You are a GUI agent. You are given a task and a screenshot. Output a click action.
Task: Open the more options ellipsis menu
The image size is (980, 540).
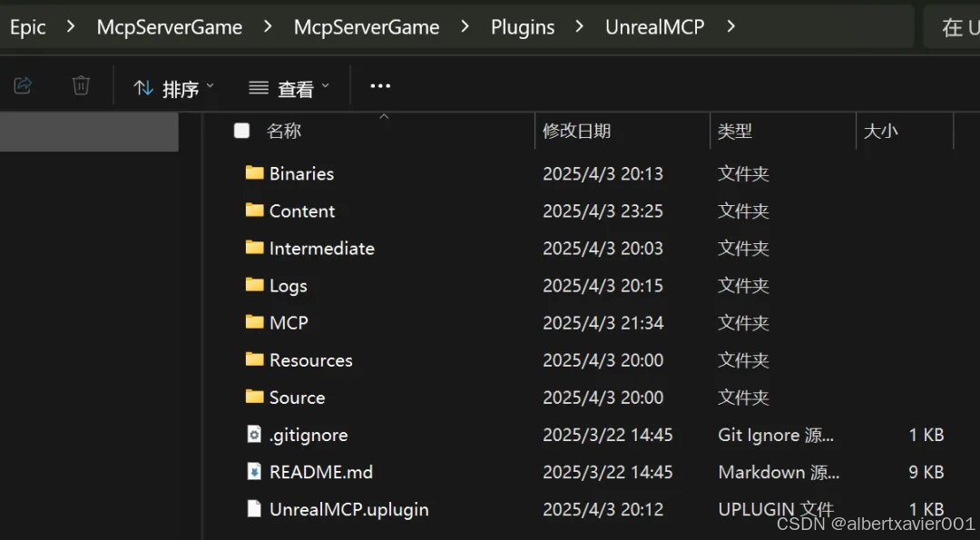click(380, 86)
